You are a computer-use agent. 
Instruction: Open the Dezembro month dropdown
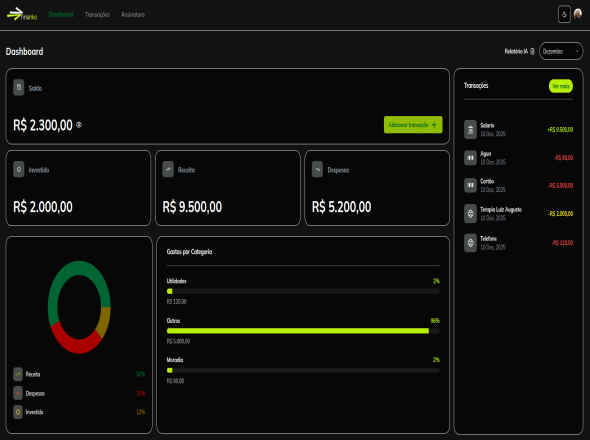point(561,51)
